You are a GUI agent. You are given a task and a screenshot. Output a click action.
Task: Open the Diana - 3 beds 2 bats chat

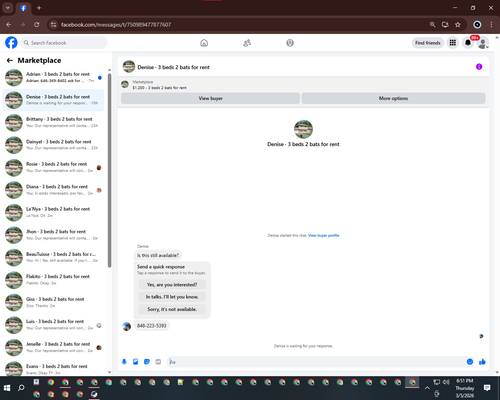53,190
